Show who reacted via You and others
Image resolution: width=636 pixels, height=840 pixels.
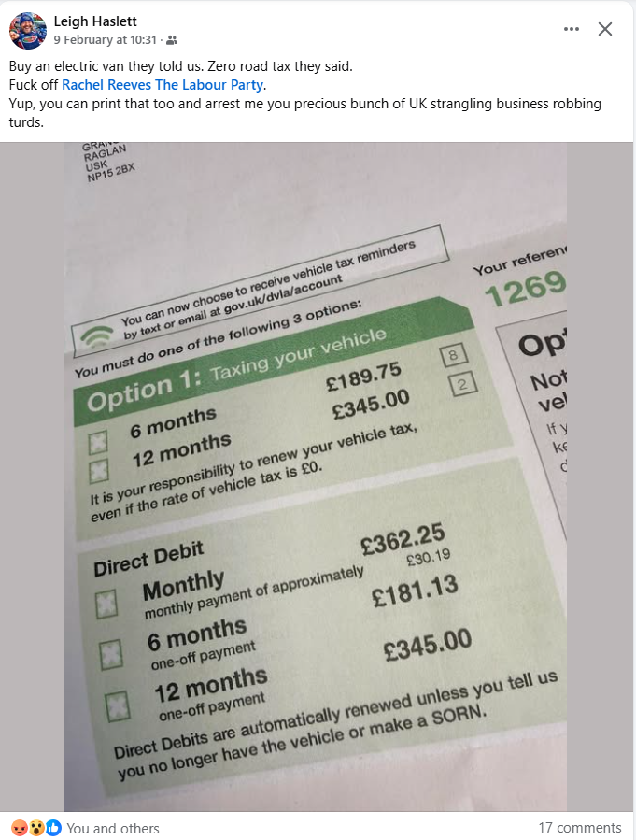(x=113, y=828)
